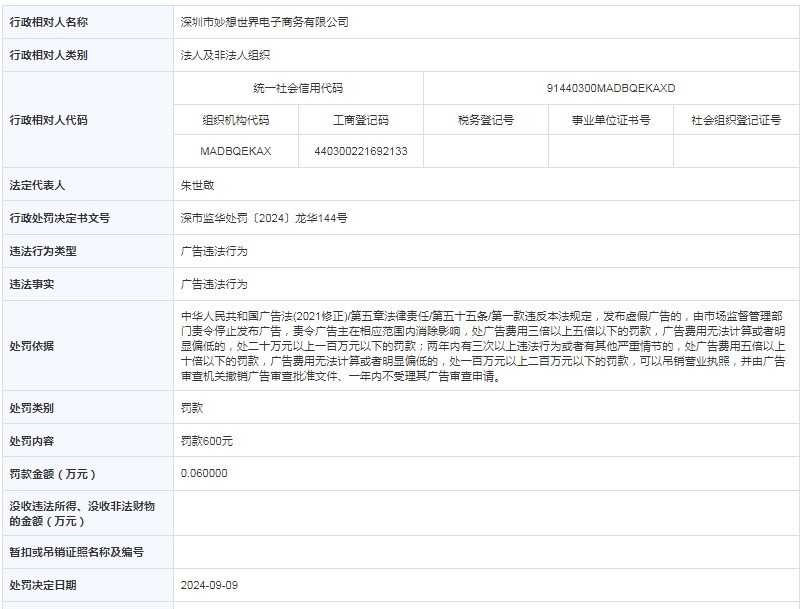Select the value in the 违法行为类型 row
The image size is (807, 609).
point(214,251)
